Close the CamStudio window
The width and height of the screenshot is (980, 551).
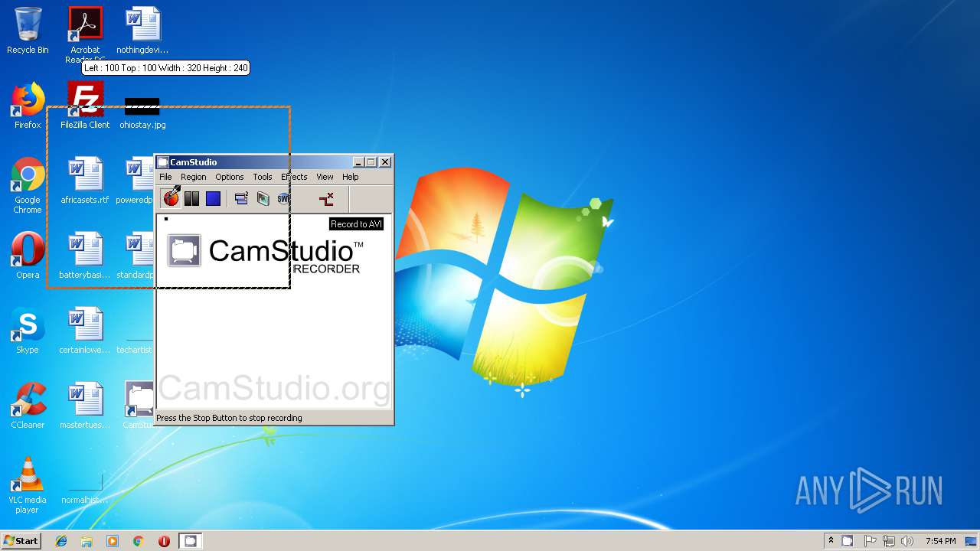pos(385,162)
